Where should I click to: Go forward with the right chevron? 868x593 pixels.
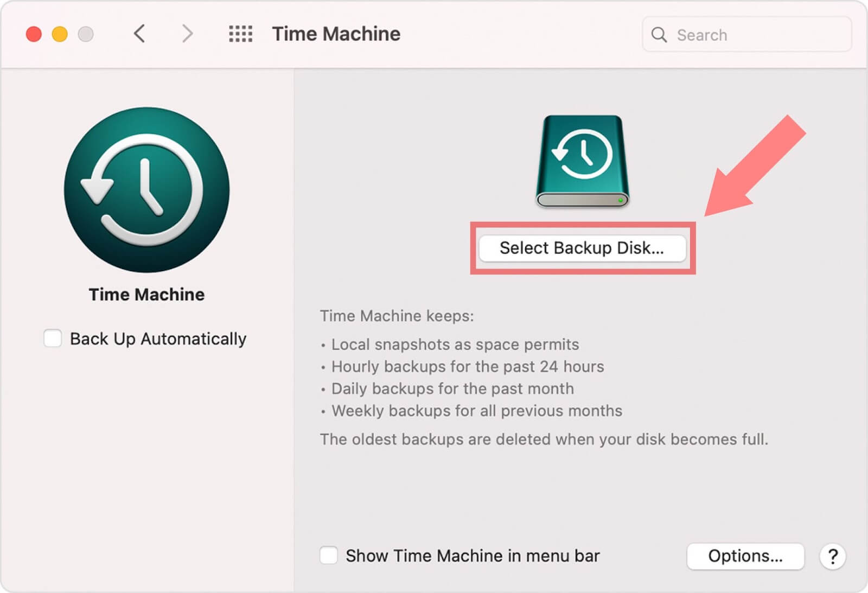coord(187,34)
